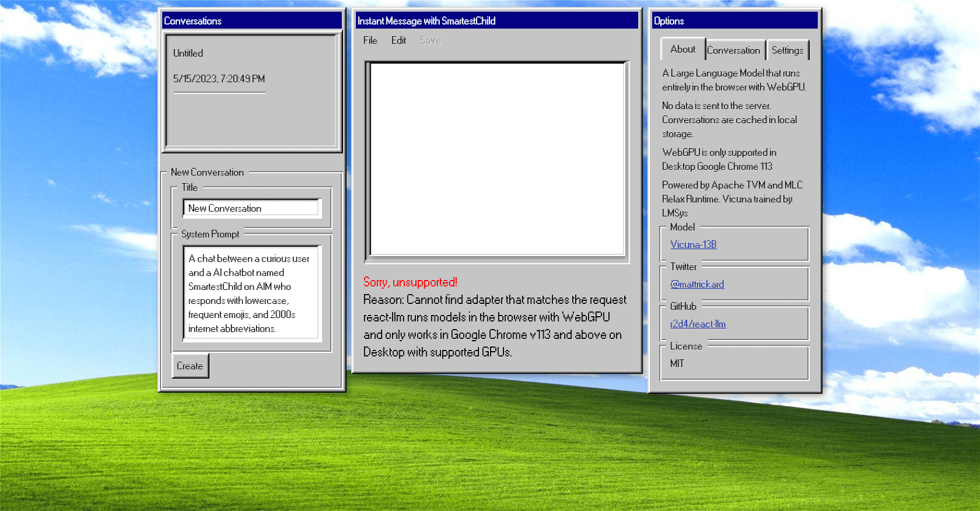Click the Conversations window title bar
The width and height of the screenshot is (980, 511).
[x=252, y=21]
